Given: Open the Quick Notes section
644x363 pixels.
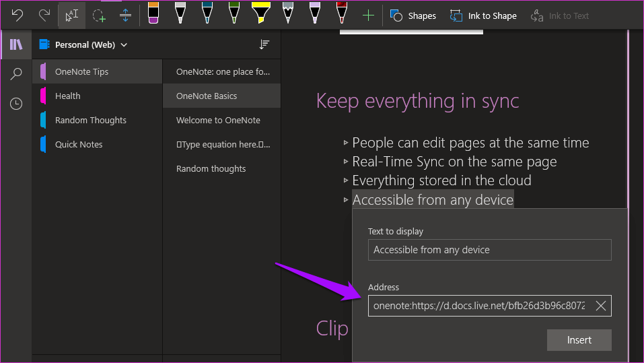Looking at the screenshot, I should point(98,144).
